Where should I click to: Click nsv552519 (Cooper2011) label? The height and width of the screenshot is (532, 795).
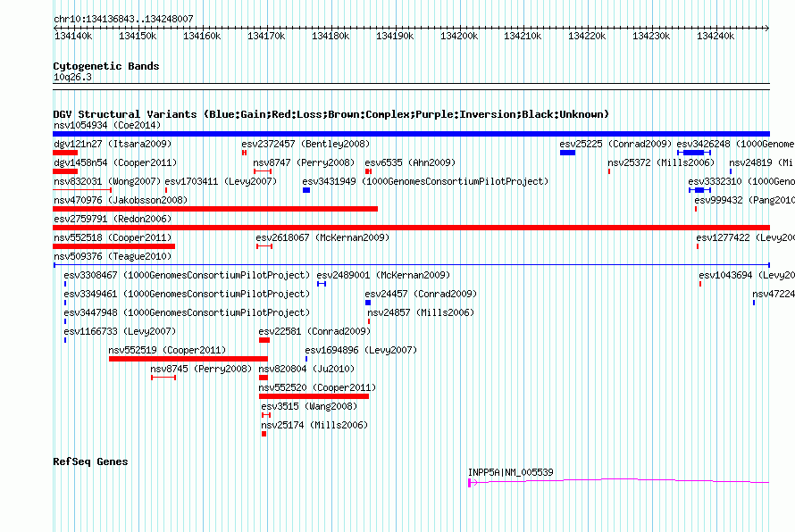[167, 350]
